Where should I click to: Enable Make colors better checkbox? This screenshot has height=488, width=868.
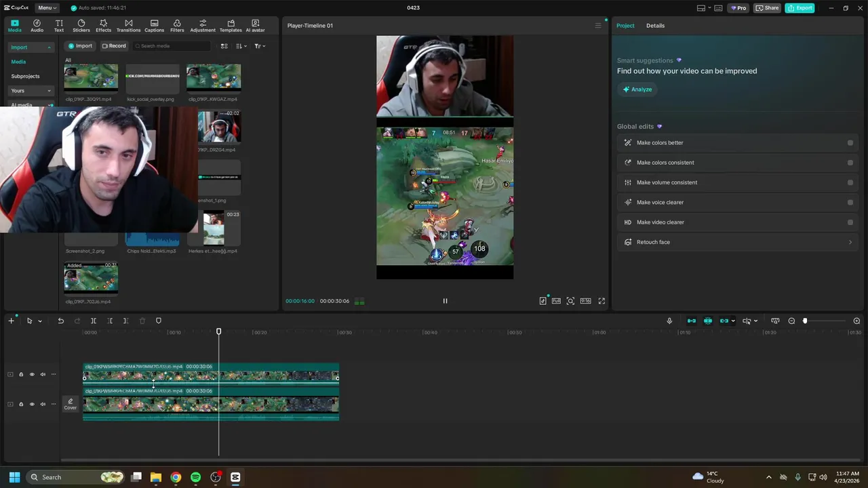point(850,143)
